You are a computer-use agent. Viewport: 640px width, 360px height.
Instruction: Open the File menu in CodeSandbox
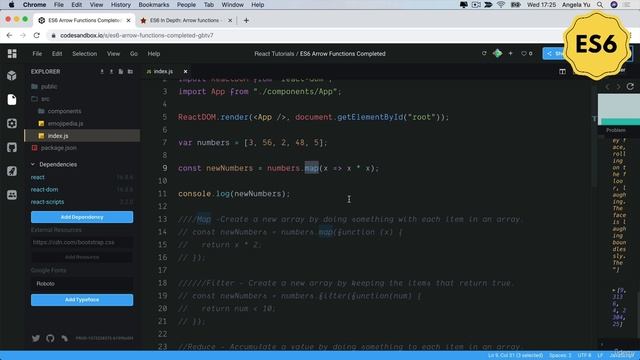pyautogui.click(x=37, y=53)
